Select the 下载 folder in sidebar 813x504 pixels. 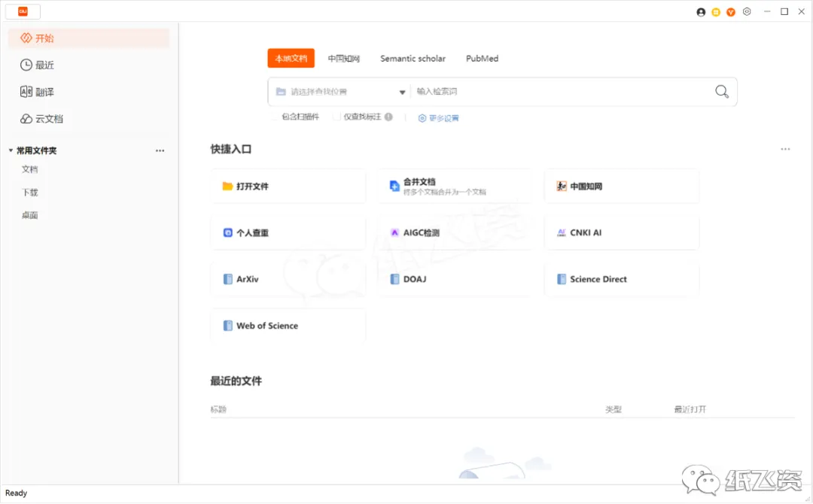(29, 192)
